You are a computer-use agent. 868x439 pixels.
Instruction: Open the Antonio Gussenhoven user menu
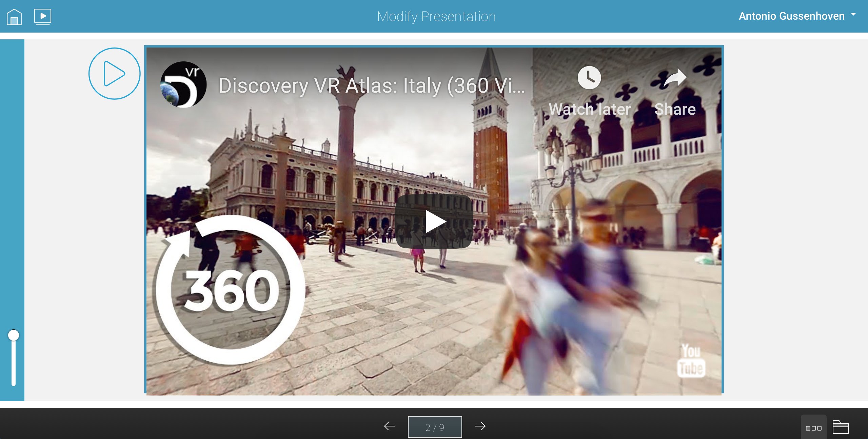click(x=791, y=16)
